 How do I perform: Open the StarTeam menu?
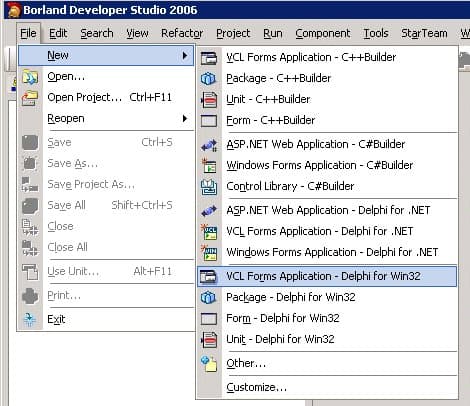pyautogui.click(x=424, y=33)
